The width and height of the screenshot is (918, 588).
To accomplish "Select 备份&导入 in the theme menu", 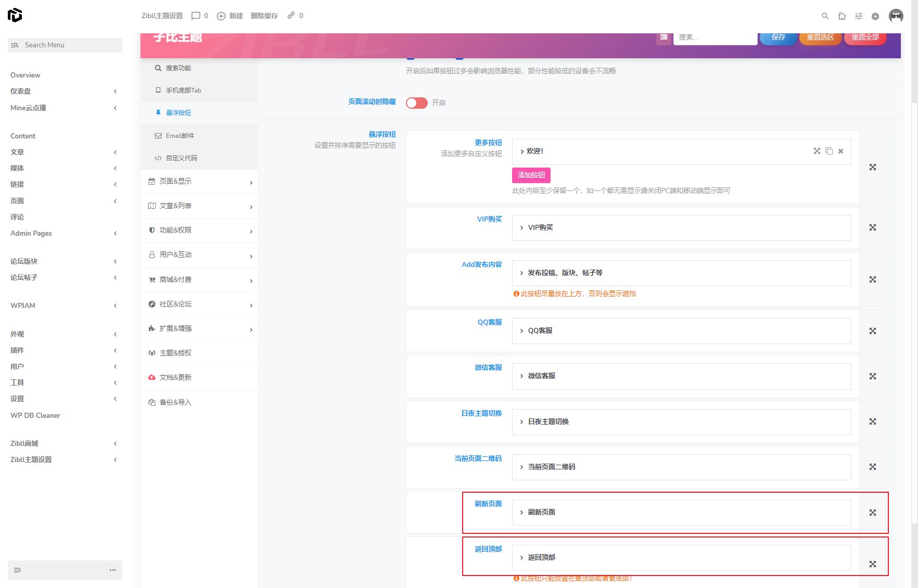I will 175,402.
